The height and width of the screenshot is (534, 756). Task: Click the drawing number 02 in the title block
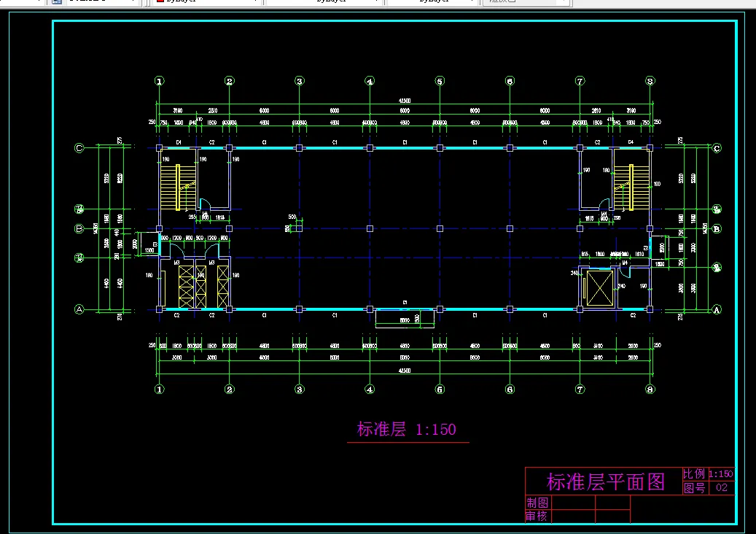(x=722, y=487)
